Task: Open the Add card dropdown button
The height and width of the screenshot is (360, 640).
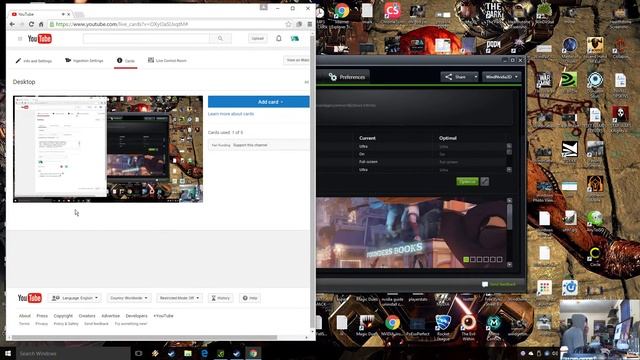Action: 259,102
